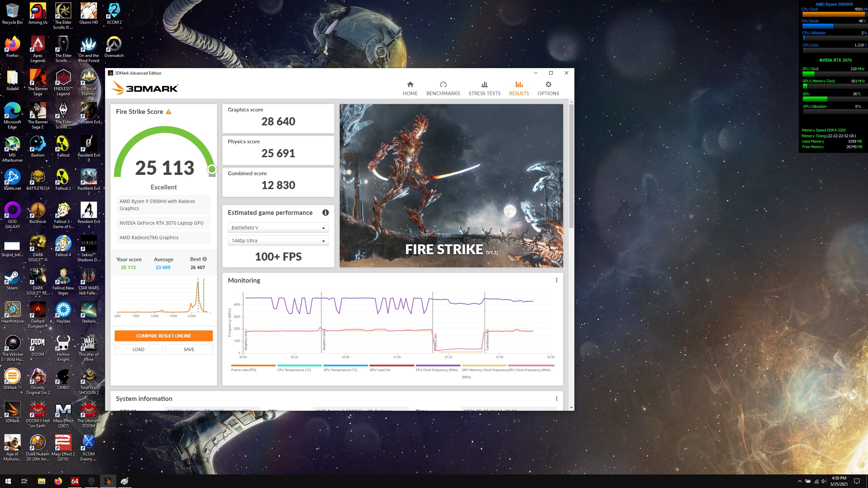Open the HOME tab in 3DMark
Image resolution: width=868 pixels, height=488 pixels.
pos(410,88)
